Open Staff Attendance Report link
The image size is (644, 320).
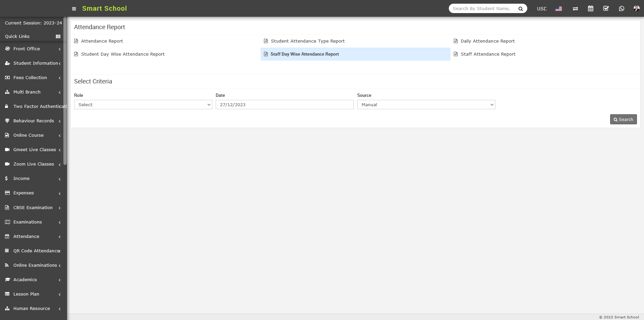(x=488, y=54)
